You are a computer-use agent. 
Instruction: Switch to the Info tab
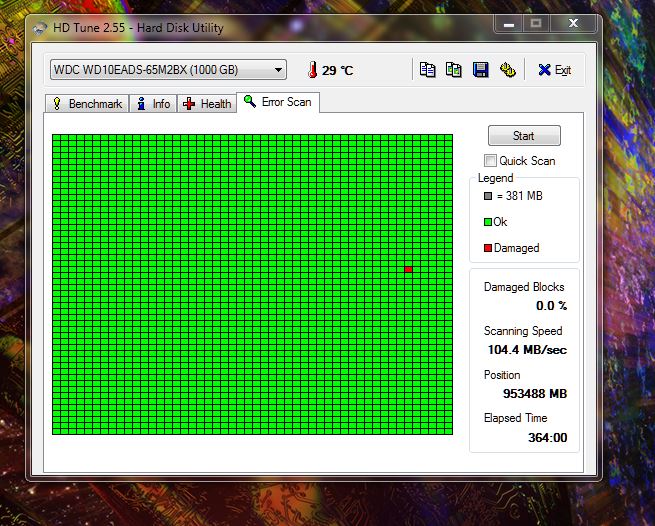tap(153, 104)
